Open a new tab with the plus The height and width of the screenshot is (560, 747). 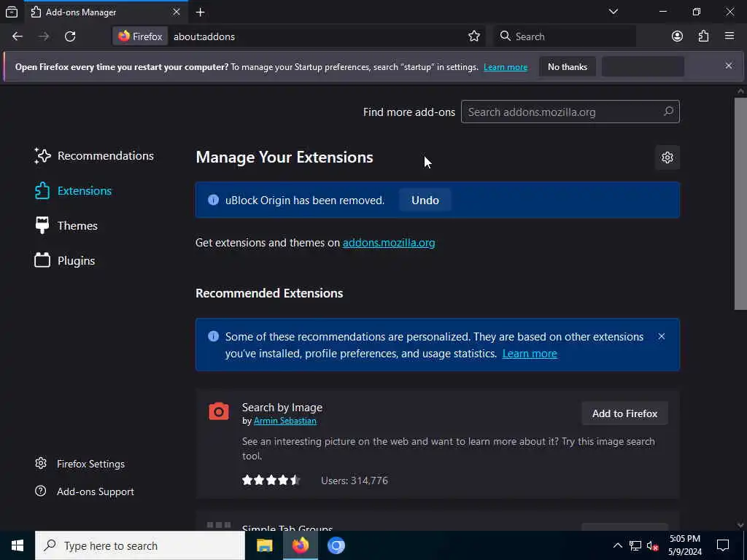coord(200,12)
